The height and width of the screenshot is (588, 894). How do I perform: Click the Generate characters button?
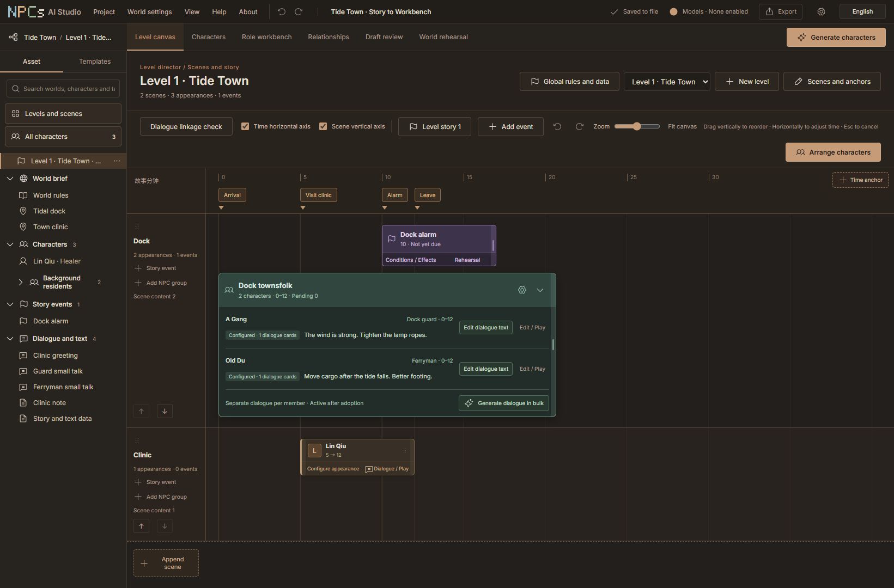836,38
